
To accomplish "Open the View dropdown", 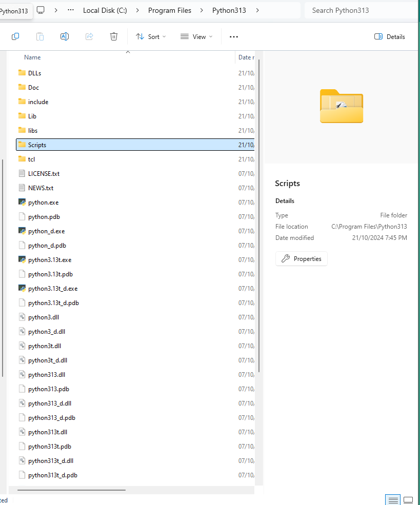I will point(196,37).
